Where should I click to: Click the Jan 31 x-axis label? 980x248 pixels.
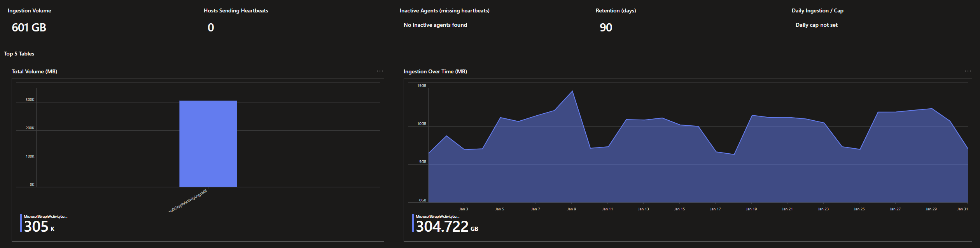pos(962,209)
